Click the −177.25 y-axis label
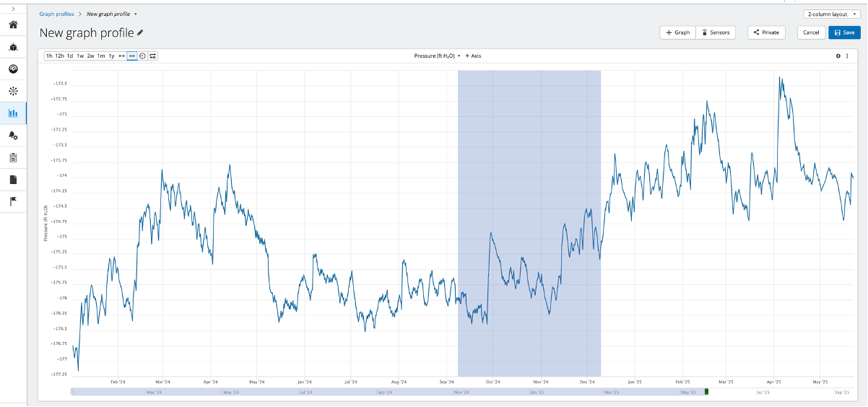 click(58, 374)
